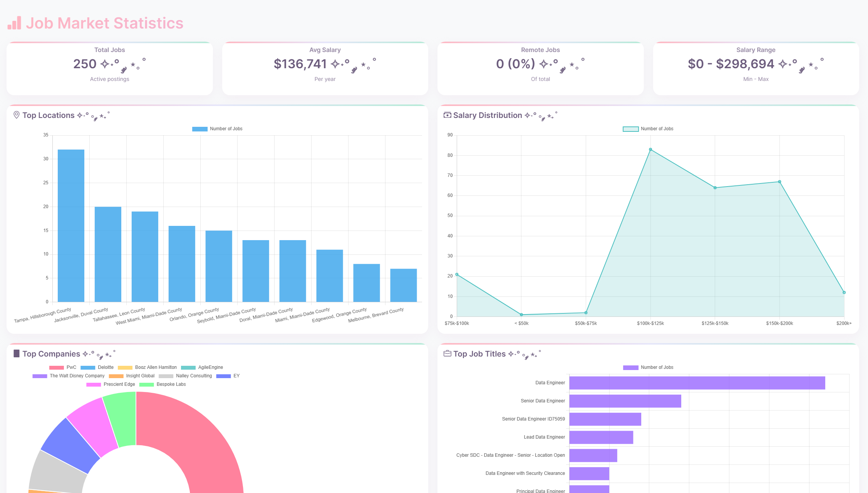Toggle Booz Allen Hamilton legend entry

[x=147, y=367]
